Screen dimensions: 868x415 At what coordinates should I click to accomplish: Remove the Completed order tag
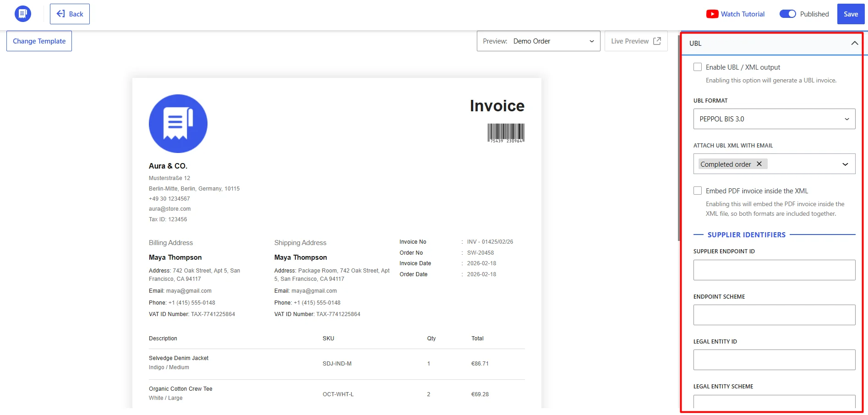[759, 164]
